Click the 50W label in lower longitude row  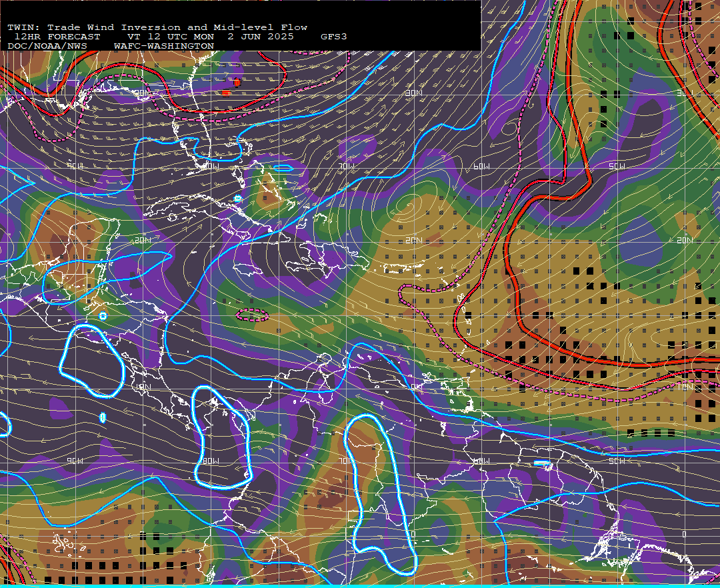click(x=617, y=461)
